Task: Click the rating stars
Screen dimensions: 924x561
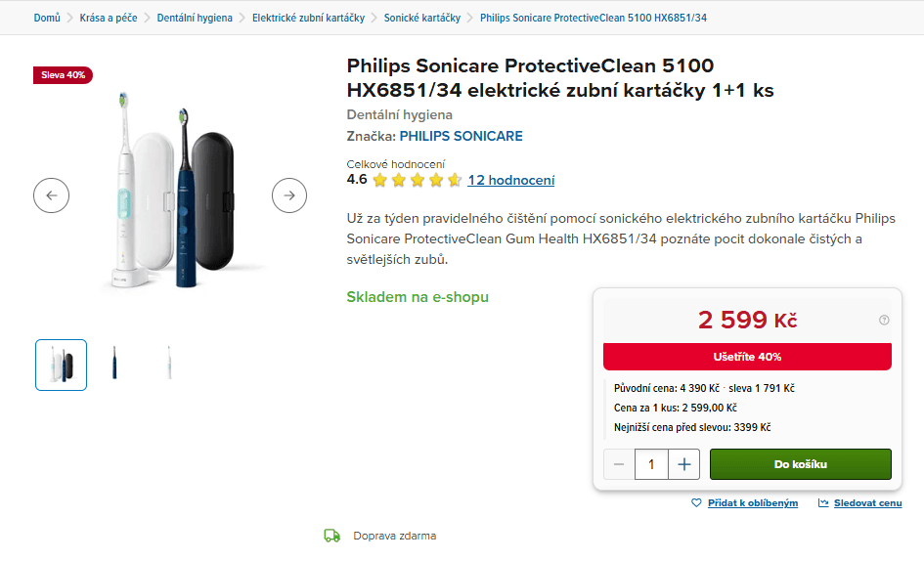Action: 417,180
